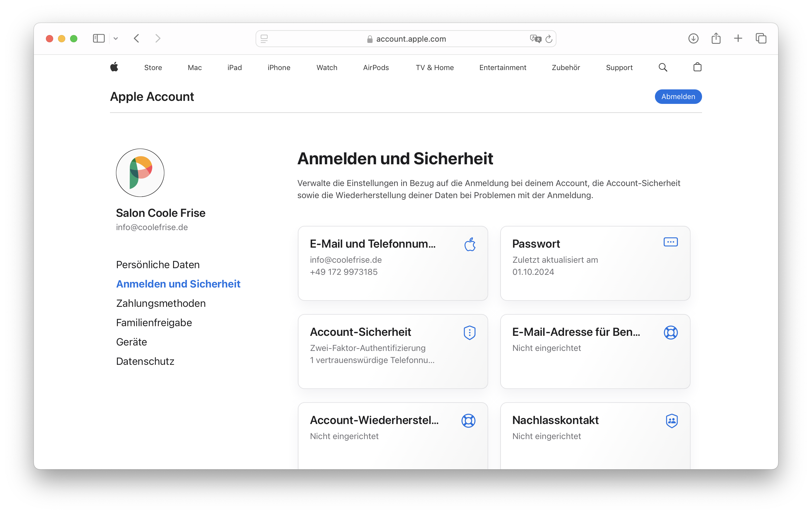Reload the page with refresh icon
Viewport: 812px width, 514px height.
click(549, 39)
